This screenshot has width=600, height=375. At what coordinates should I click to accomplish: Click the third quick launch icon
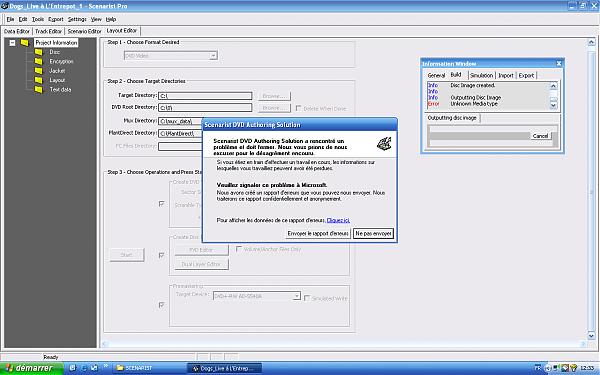(94, 368)
